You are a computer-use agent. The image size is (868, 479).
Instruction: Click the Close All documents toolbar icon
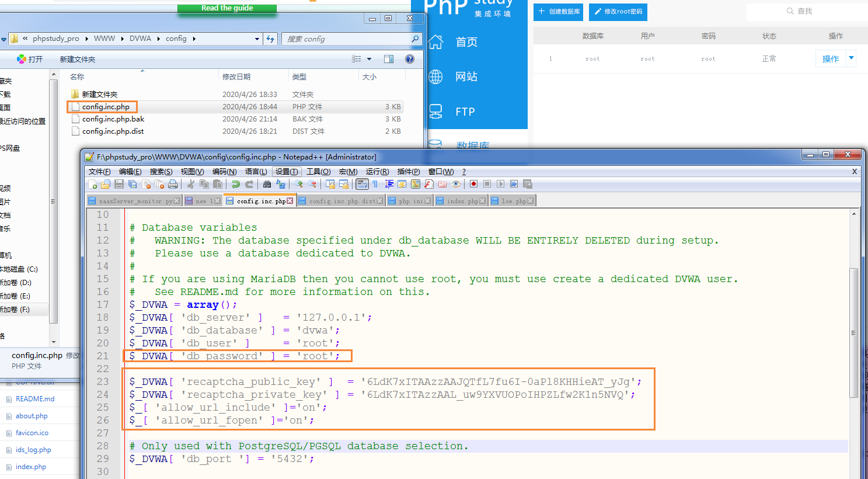159,184
